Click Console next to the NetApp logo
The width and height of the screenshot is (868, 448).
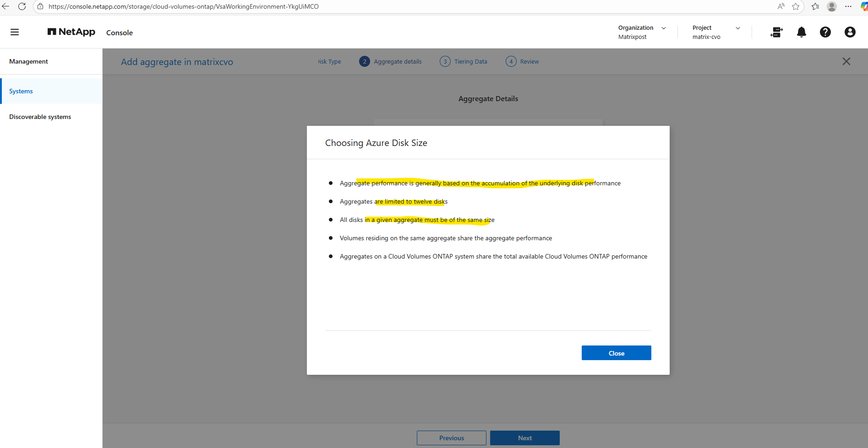(120, 32)
